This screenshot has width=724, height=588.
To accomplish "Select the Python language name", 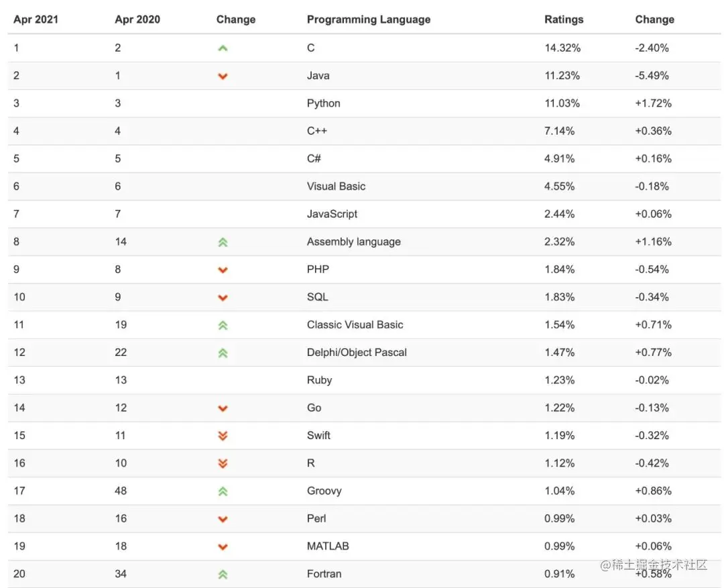I will (x=323, y=103).
